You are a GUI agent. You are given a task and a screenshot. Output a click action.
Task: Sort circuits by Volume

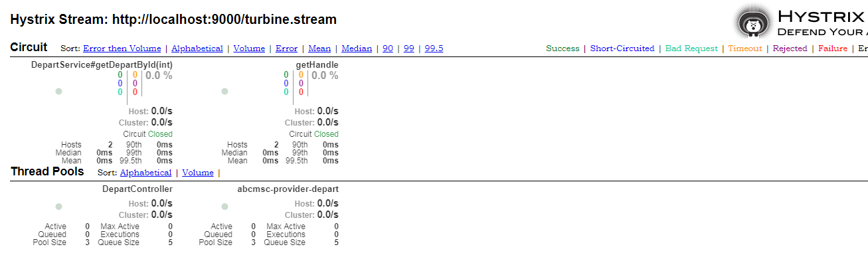[249, 48]
